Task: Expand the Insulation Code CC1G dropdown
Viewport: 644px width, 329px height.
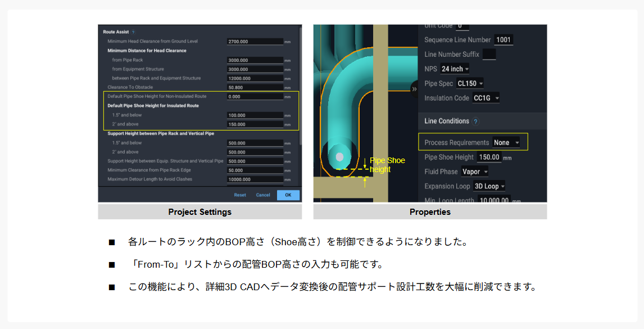Action: (x=486, y=98)
